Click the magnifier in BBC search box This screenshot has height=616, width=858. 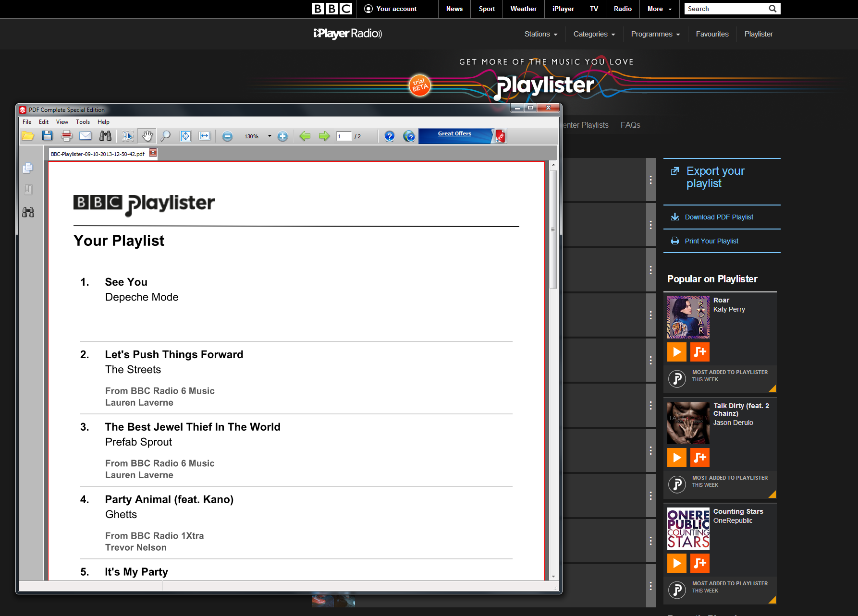[x=772, y=9]
